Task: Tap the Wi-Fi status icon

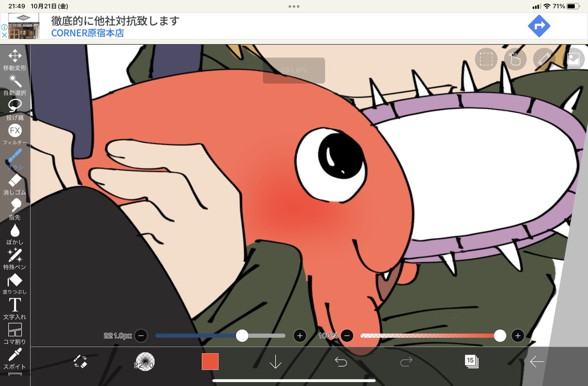Action: tap(547, 6)
